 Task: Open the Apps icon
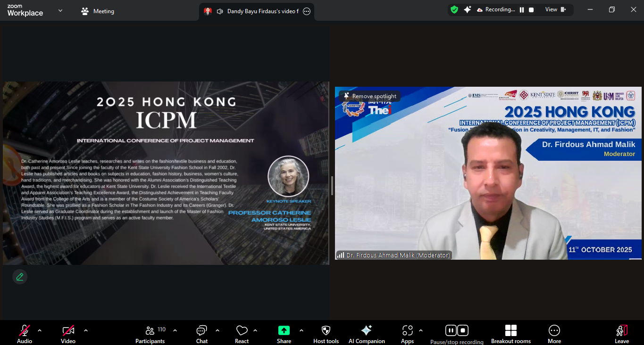click(x=407, y=331)
